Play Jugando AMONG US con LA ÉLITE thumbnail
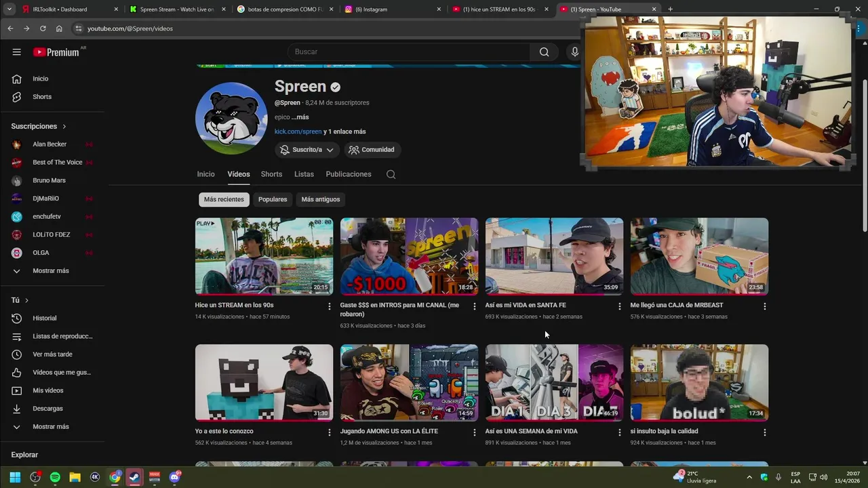 tap(409, 382)
